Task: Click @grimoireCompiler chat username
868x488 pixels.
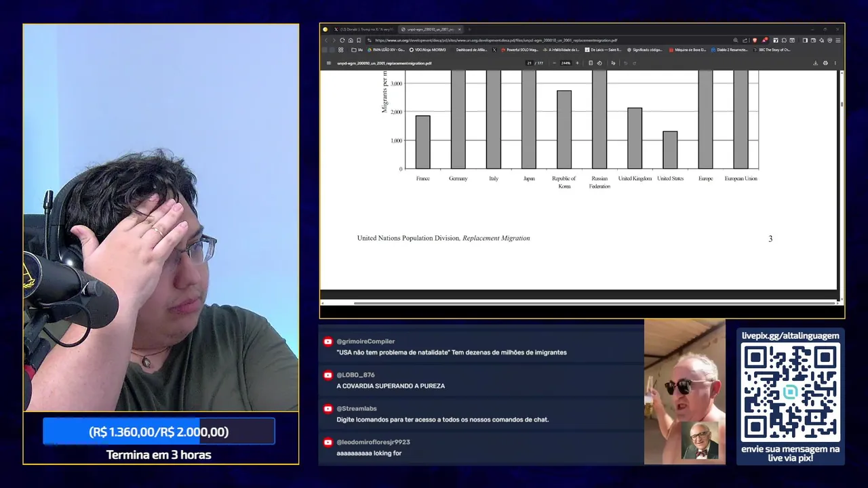Action: click(366, 342)
